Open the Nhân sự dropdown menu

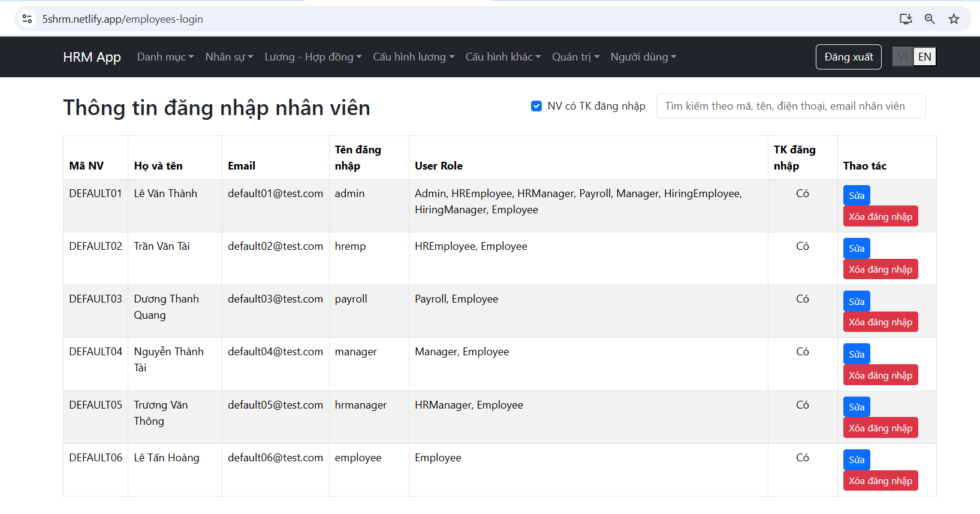(230, 57)
